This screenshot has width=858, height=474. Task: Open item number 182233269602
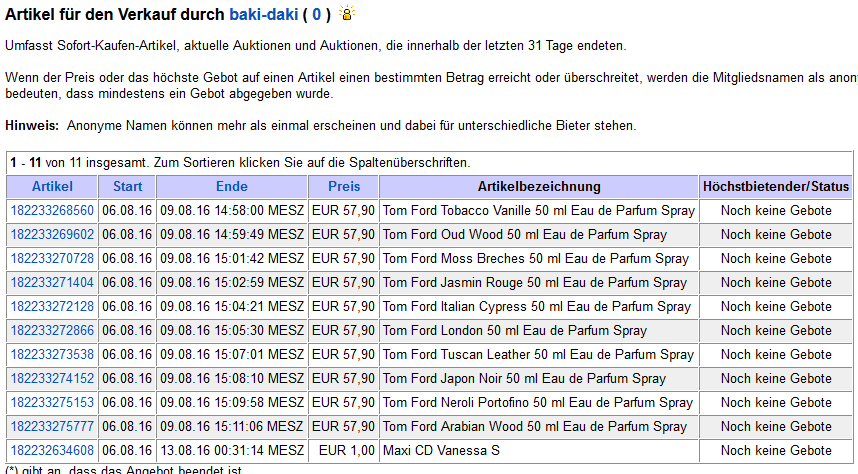53,235
